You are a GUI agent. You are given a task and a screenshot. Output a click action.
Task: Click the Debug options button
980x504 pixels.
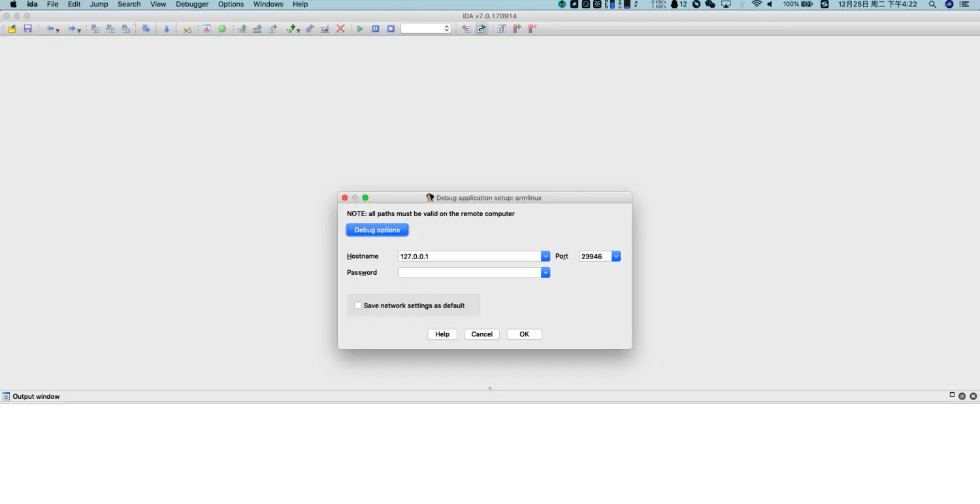(x=377, y=230)
